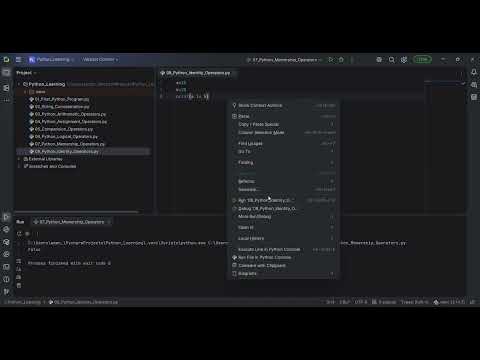
Task: Open 03_Python_Arithmetic_Operators.py file
Action: pyautogui.click(x=68, y=114)
